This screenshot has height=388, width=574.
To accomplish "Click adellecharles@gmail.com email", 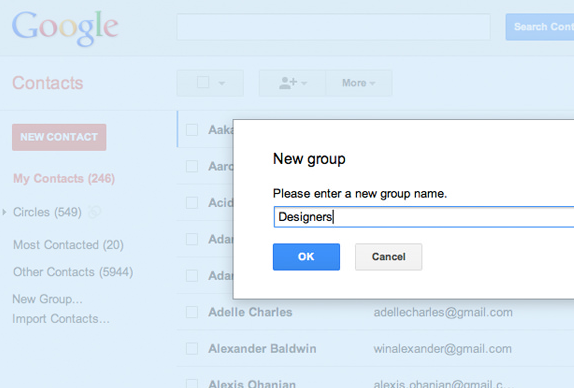I will click(x=443, y=313).
